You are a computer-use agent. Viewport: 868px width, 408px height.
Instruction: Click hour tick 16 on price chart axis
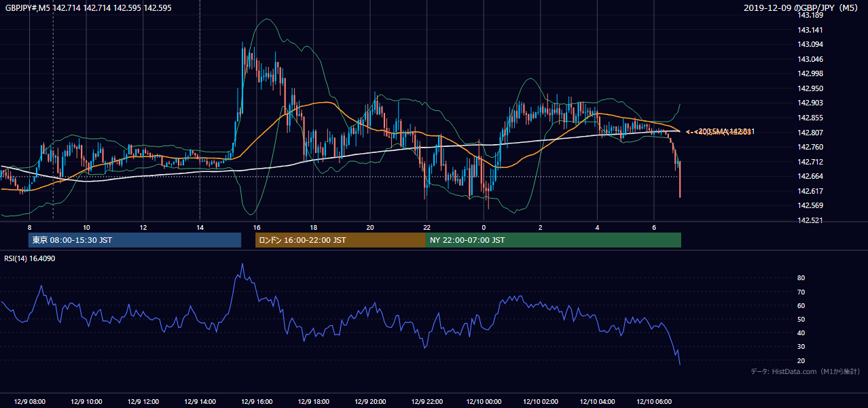257,227
